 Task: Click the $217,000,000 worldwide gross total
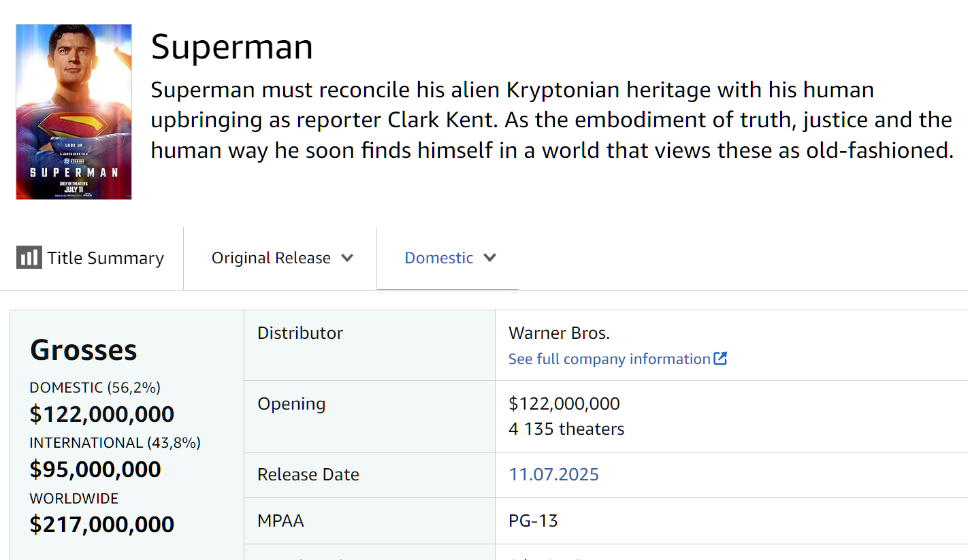coord(102,525)
